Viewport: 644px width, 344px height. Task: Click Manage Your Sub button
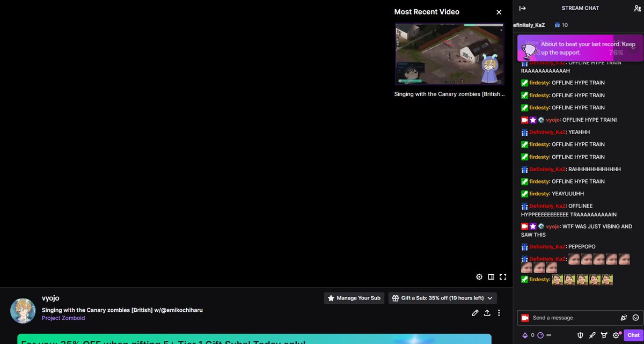(x=354, y=298)
